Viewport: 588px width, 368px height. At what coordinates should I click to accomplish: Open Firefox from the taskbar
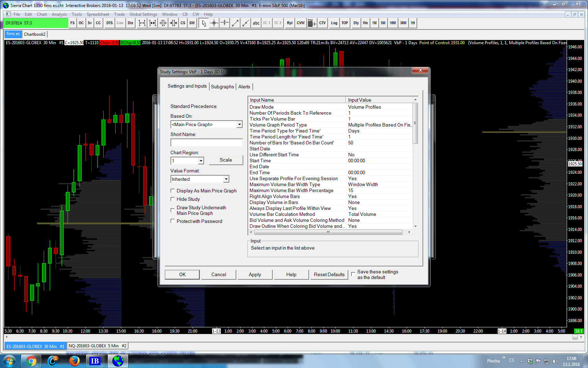(x=74, y=361)
